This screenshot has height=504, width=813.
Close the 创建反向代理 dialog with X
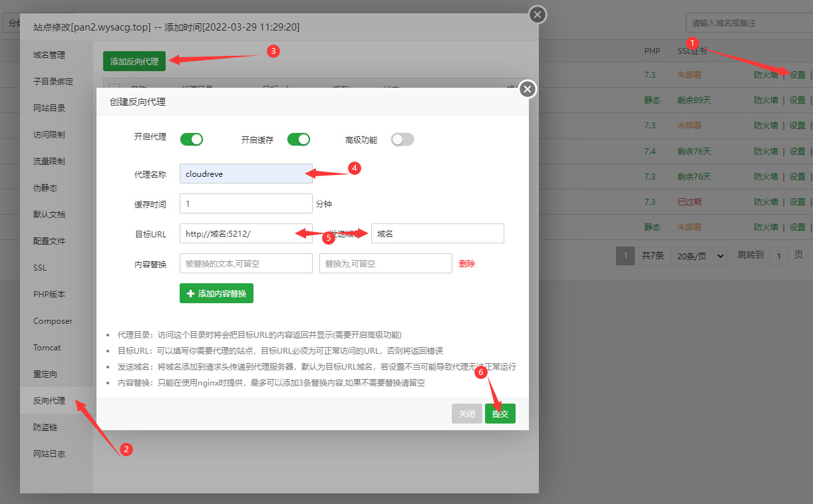pos(528,88)
